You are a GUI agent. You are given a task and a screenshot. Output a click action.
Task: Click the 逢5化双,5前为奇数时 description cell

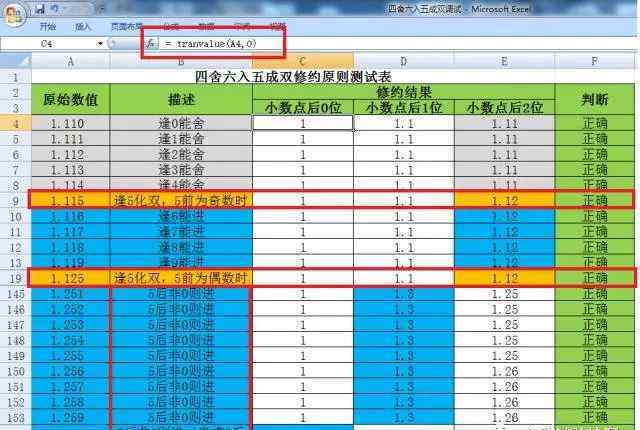coord(180,200)
